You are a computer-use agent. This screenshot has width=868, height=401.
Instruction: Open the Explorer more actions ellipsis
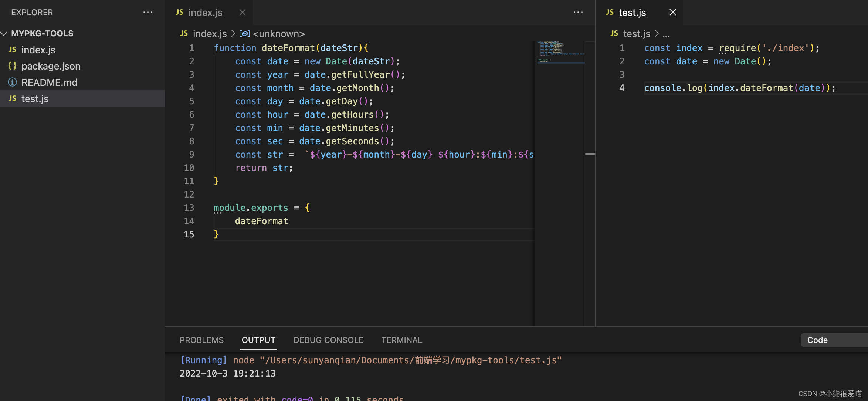pos(148,12)
